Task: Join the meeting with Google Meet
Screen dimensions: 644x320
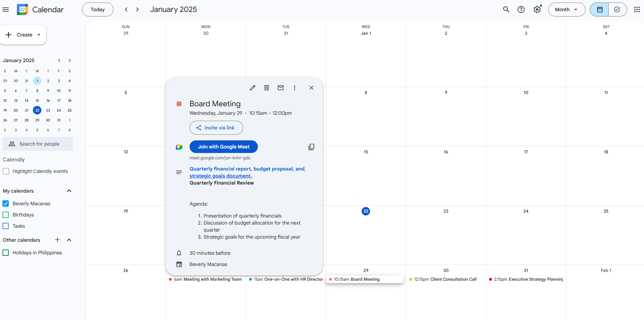Action: (x=224, y=147)
